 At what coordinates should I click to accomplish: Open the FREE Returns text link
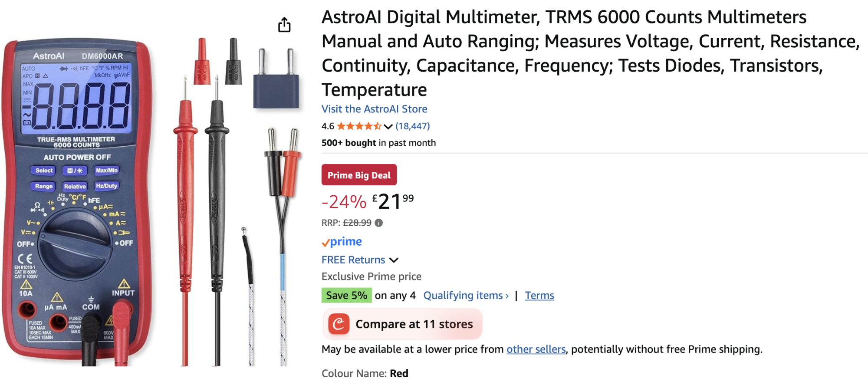pyautogui.click(x=353, y=260)
